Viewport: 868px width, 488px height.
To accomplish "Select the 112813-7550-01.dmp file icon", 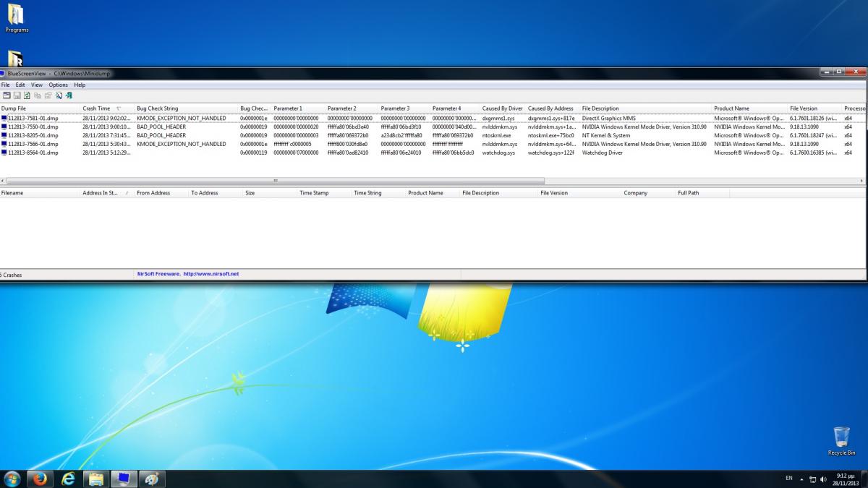I will click(4, 127).
